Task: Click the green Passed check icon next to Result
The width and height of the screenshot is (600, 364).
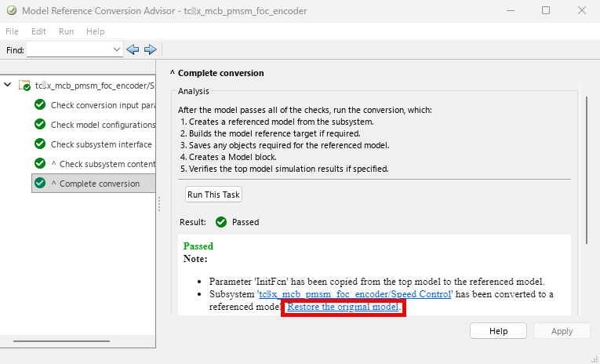Action: click(x=221, y=222)
